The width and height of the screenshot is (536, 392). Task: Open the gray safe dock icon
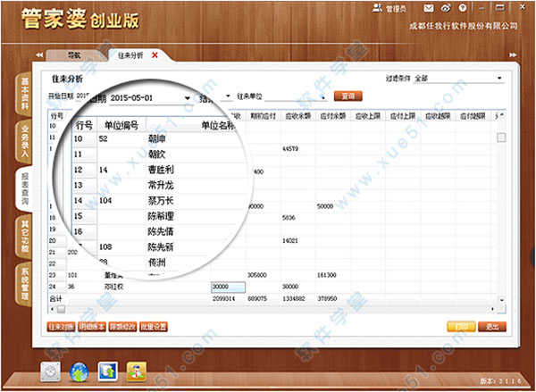coord(51,371)
